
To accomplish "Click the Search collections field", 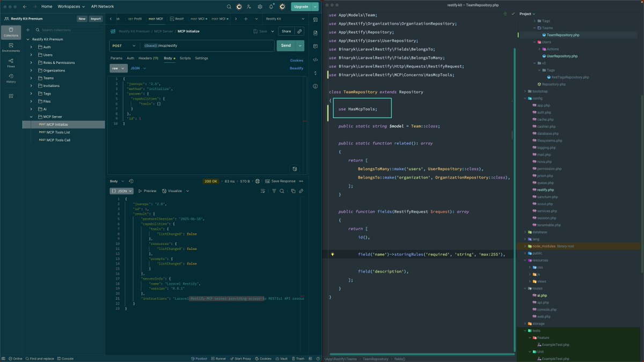I will coord(68,30).
